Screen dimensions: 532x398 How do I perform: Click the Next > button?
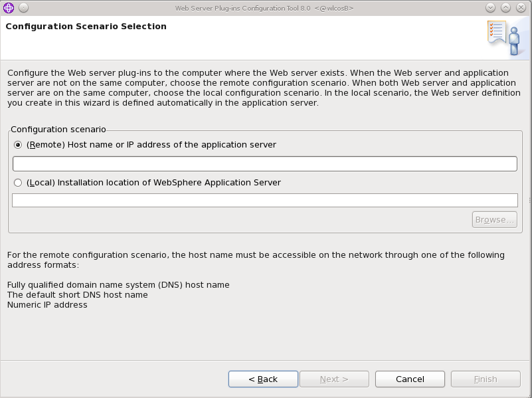coord(334,379)
